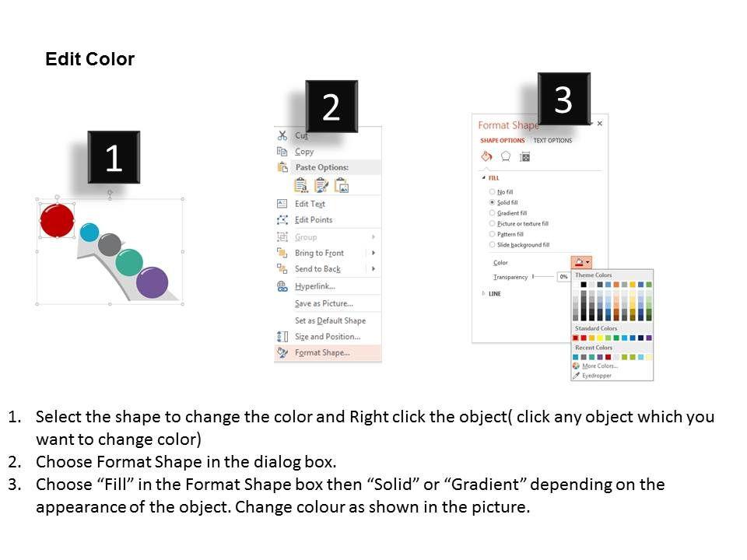Click More Colors... in the color palette

tap(599, 366)
